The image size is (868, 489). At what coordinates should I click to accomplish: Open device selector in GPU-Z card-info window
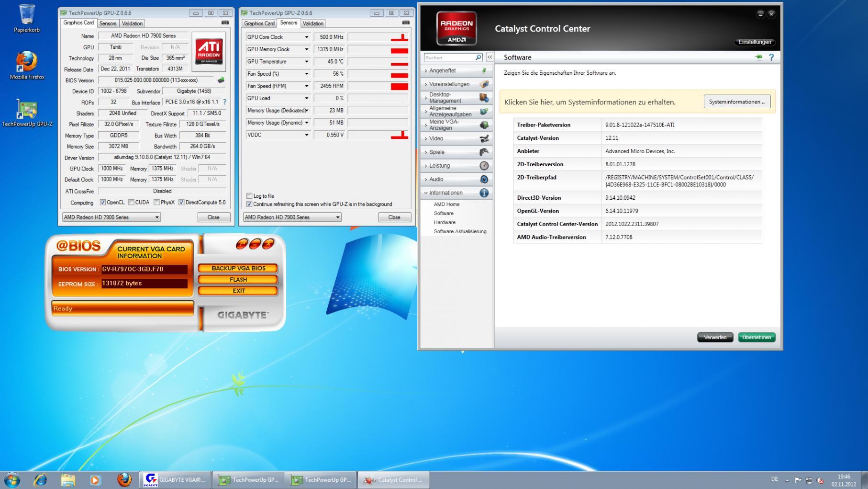[x=111, y=217]
